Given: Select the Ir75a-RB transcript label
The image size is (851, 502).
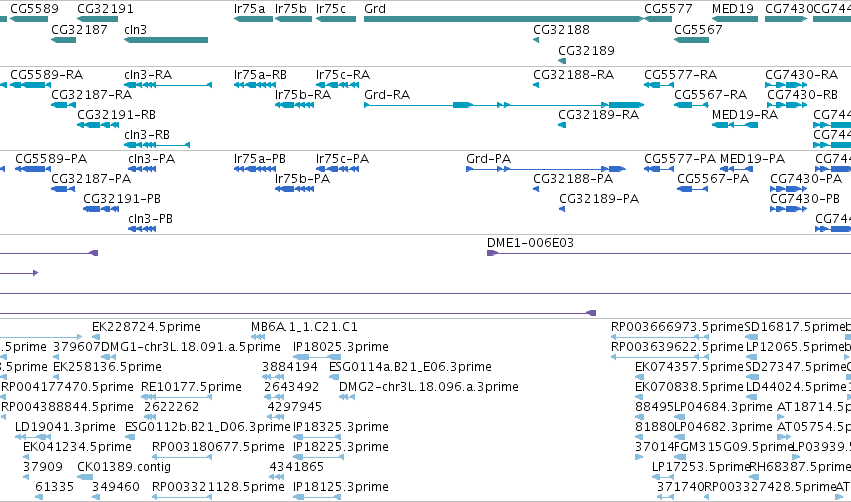Looking at the screenshot, I should [261, 74].
